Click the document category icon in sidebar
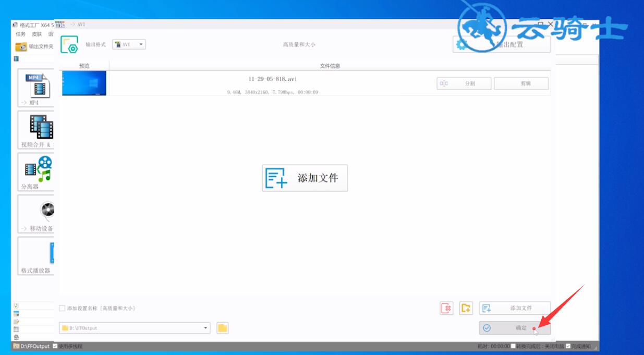The image size is (644, 355). tap(16, 321)
